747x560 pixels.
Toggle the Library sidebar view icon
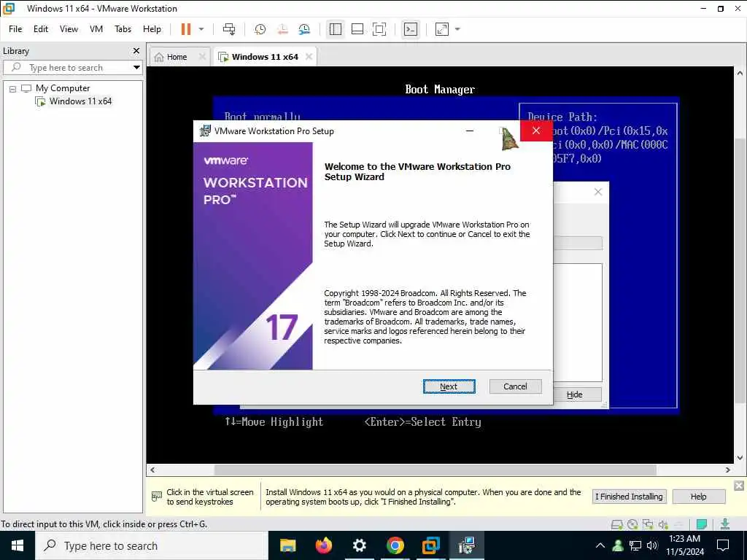(x=336, y=29)
